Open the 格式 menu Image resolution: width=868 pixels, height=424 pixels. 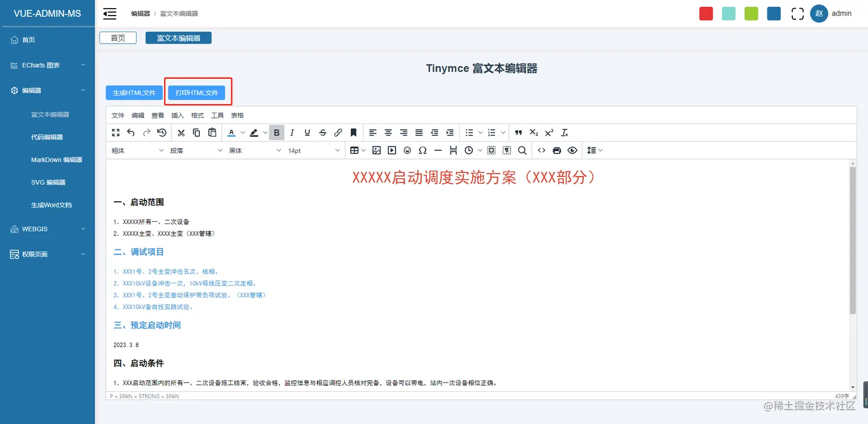197,115
